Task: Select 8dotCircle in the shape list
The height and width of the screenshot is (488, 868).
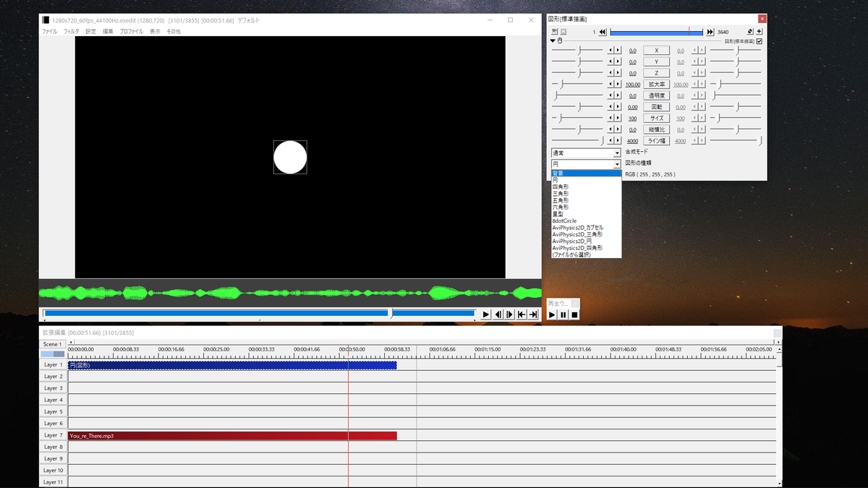Action: tap(586, 221)
